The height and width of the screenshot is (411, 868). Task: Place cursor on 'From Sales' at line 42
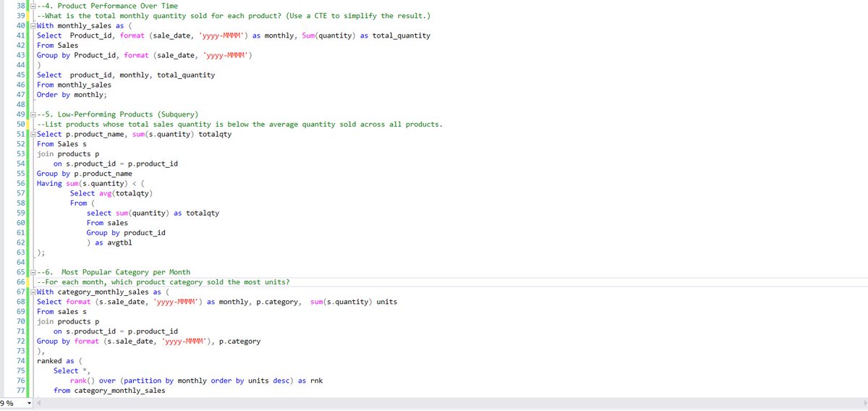(x=58, y=45)
